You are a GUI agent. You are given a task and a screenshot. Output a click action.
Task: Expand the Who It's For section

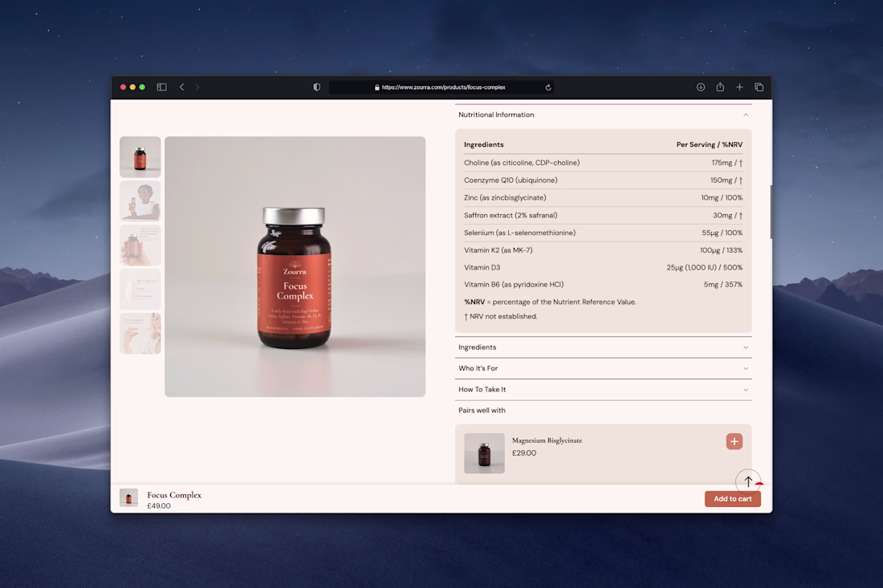point(603,368)
